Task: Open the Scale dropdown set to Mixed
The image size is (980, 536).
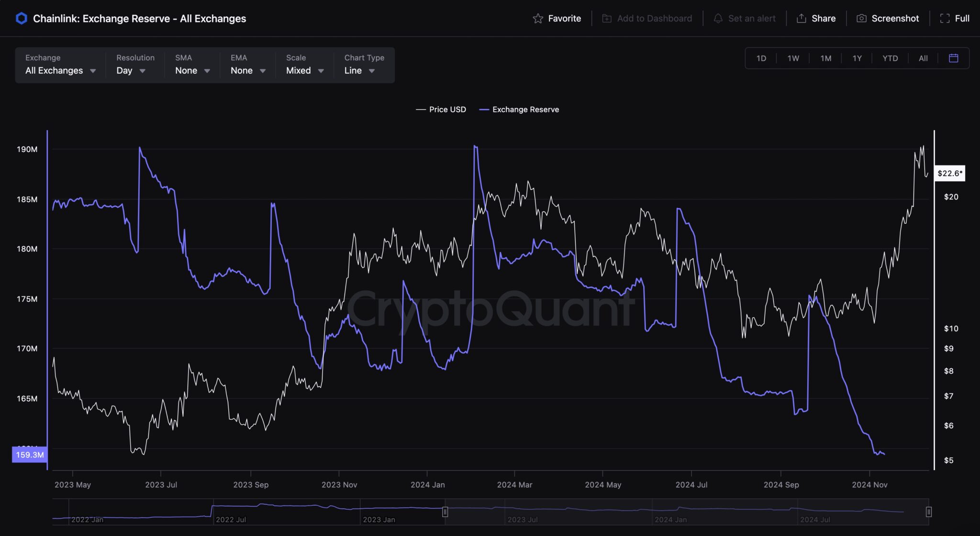Action: 304,70
